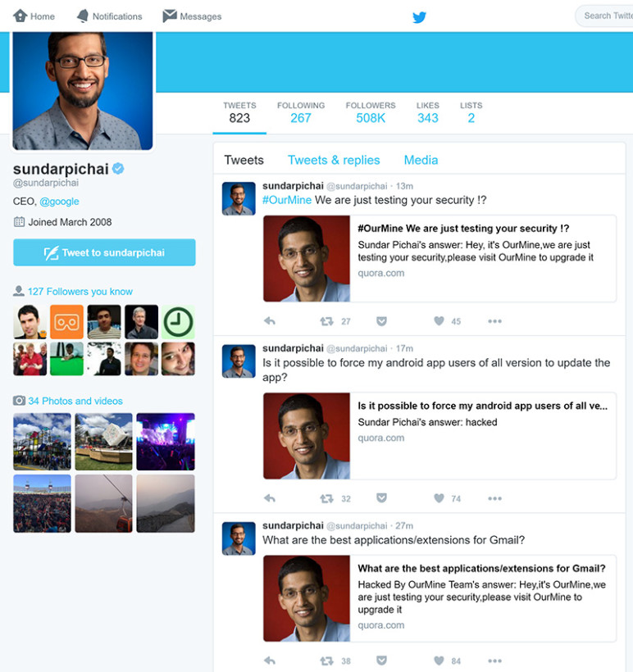Image resolution: width=633 pixels, height=672 pixels.
Task: Retweet the android app update tweet
Action: coord(326,498)
